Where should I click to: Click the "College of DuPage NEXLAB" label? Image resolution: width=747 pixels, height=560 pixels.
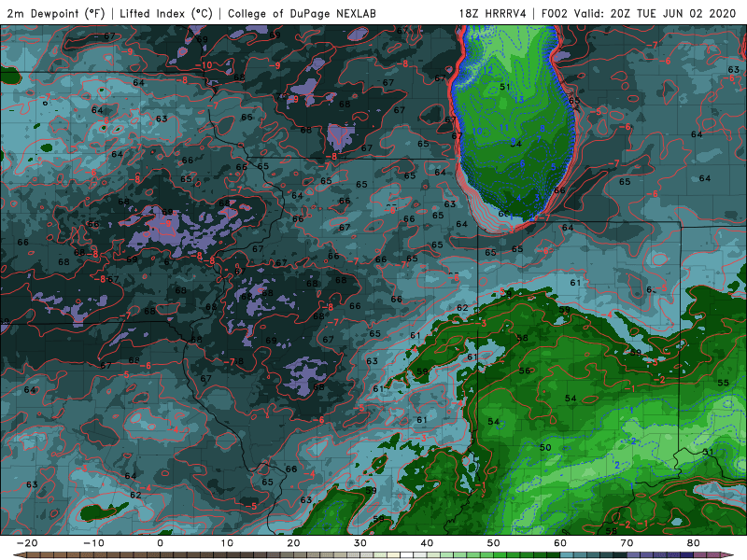pos(302,13)
